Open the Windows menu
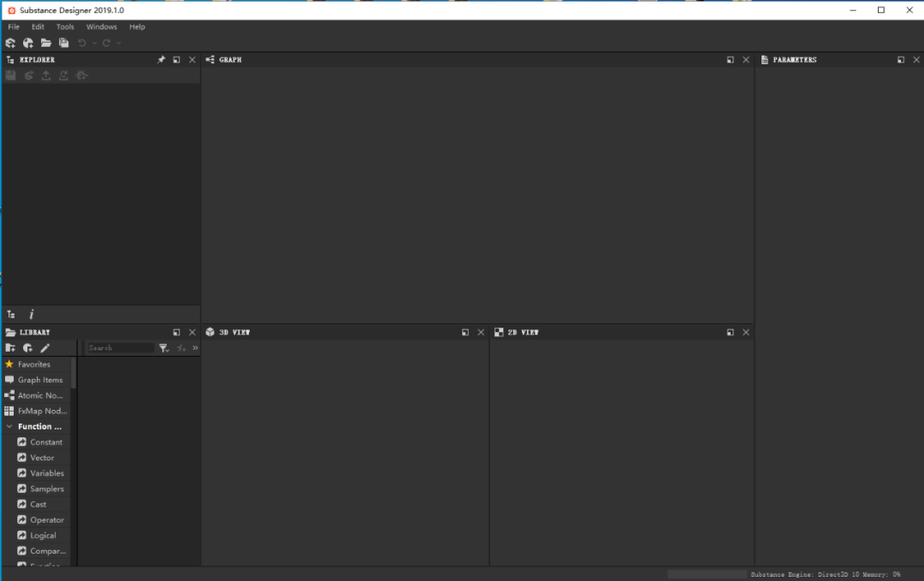 point(101,27)
